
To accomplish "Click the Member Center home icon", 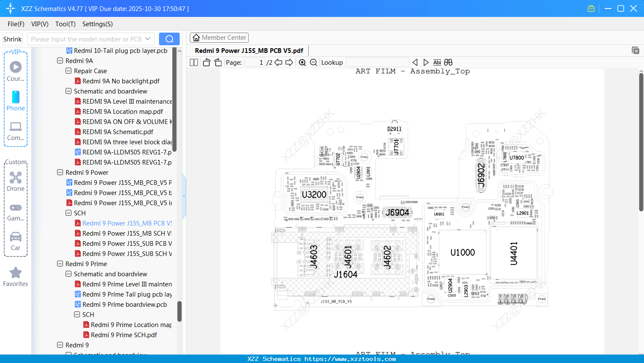I will point(196,38).
